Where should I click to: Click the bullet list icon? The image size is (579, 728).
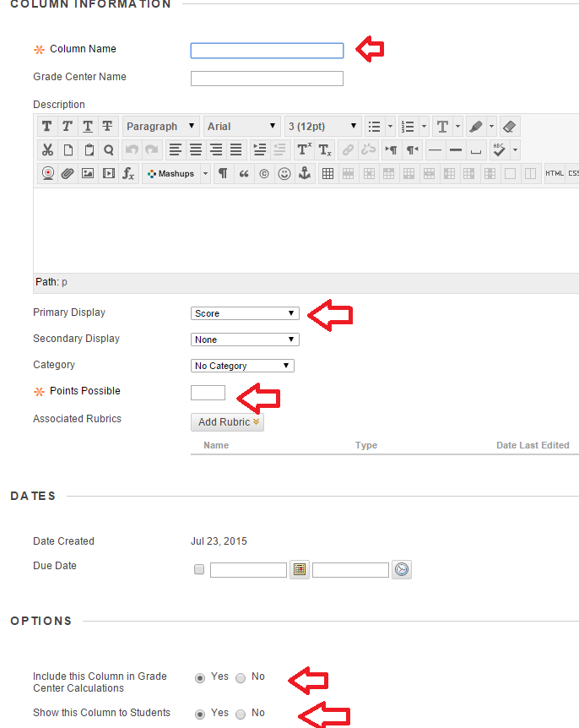coord(375,127)
